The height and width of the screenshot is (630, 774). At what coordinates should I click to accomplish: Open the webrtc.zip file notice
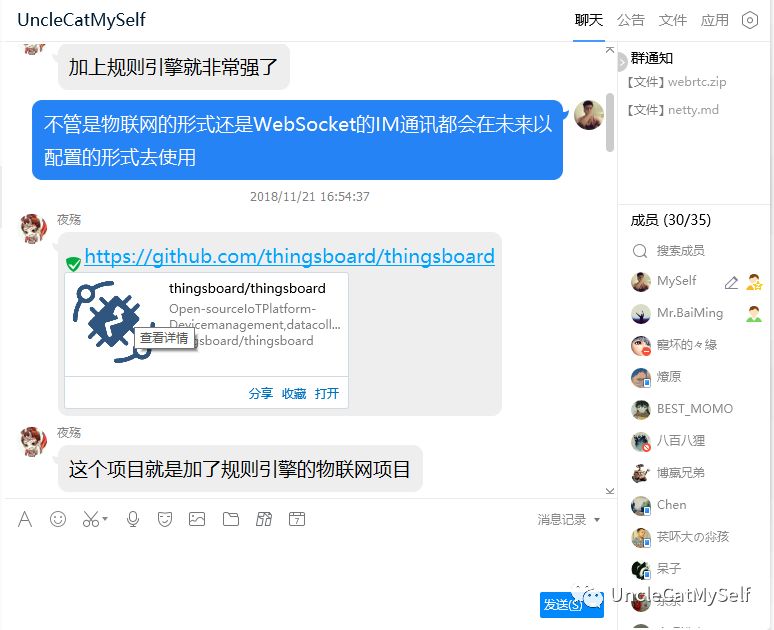tap(677, 82)
